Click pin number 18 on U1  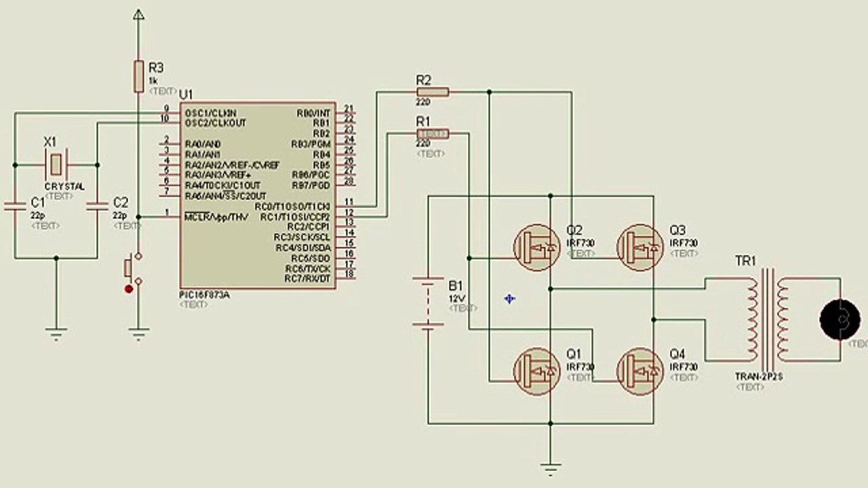[349, 274]
